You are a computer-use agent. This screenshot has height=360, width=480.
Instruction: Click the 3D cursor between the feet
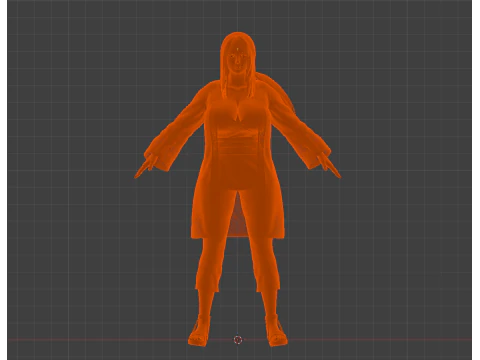click(x=238, y=340)
